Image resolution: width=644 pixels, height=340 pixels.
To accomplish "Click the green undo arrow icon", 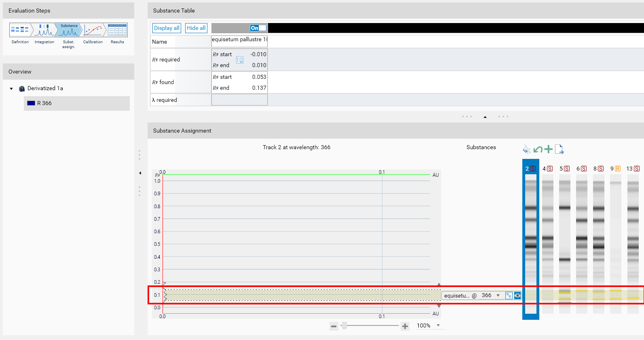I will click(538, 150).
